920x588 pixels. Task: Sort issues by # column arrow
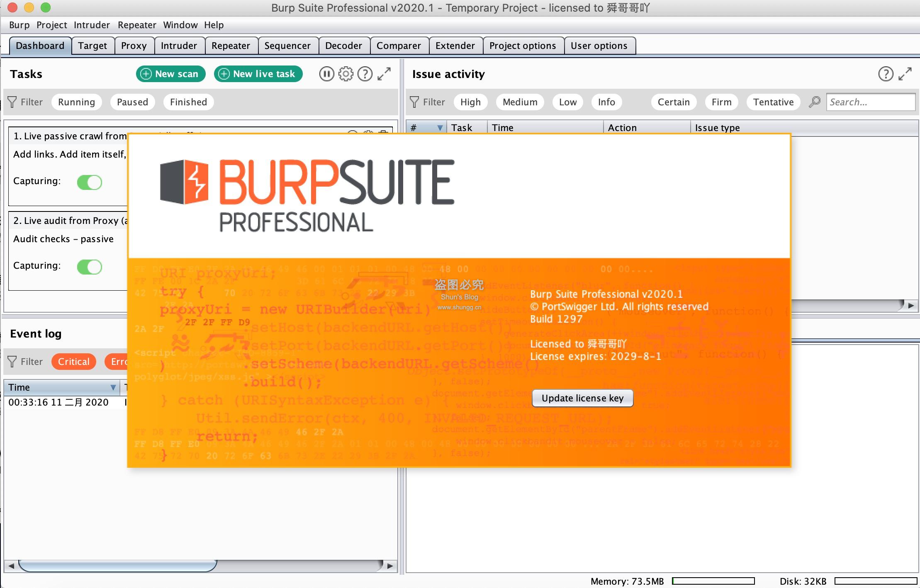(440, 128)
